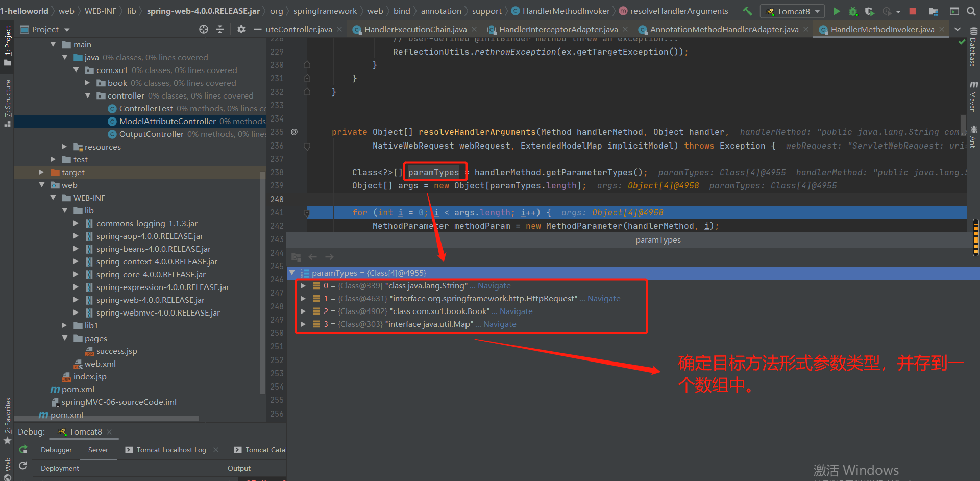Click the Rerun Tomcat8 icon in Debug panel
980x481 pixels.
[23, 449]
